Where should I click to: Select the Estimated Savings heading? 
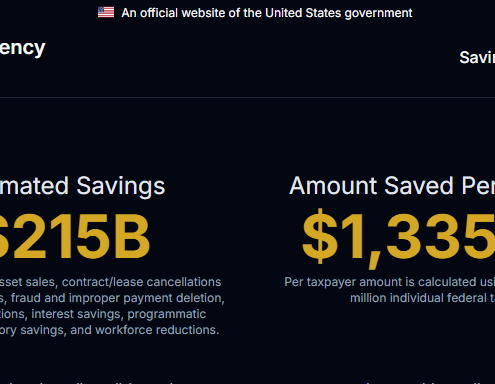click(x=82, y=186)
